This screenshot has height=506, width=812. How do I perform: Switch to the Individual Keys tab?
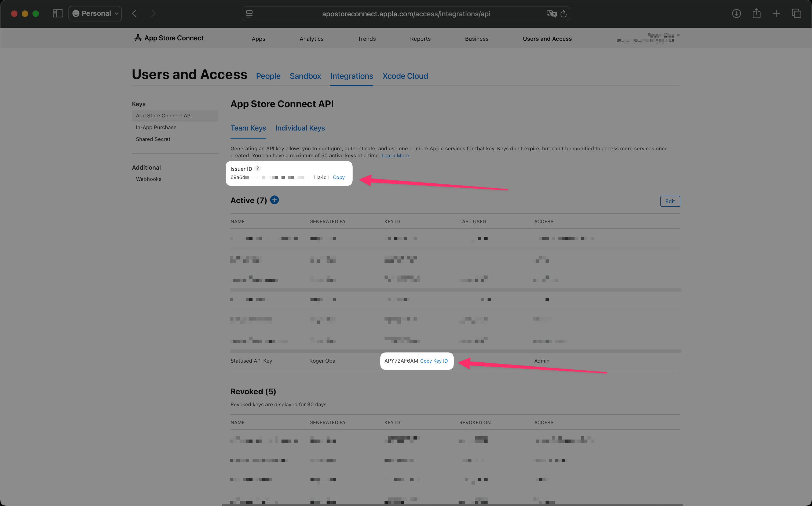tap(300, 128)
